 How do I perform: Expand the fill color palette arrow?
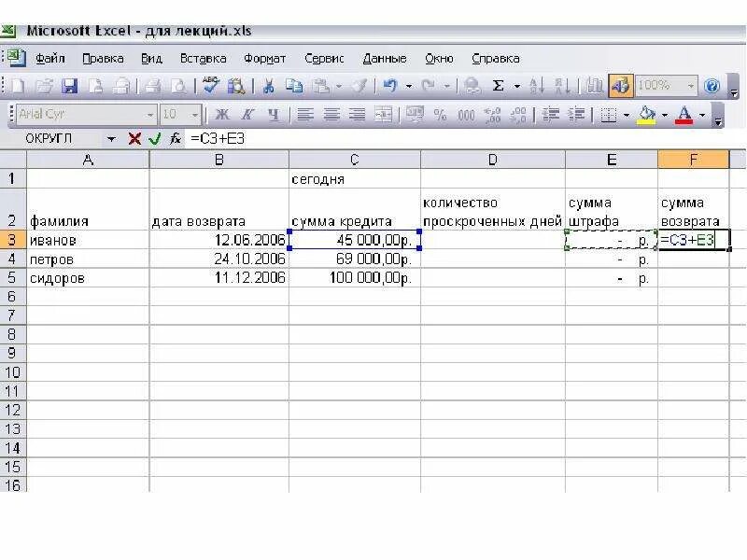coord(664,115)
